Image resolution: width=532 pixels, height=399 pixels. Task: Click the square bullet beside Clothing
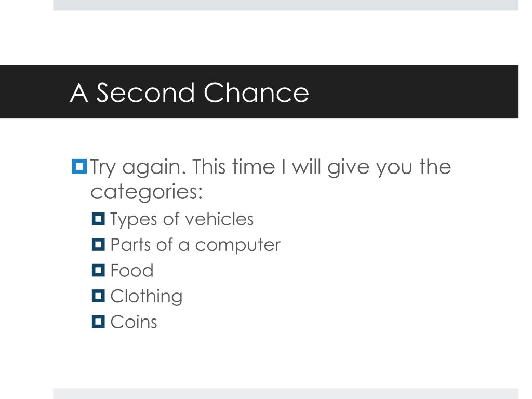point(98,296)
